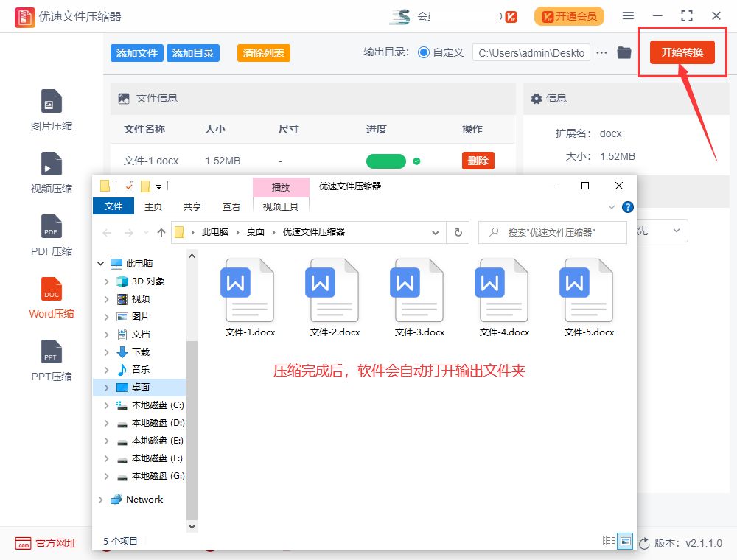Viewport: 737px width, 560px height.
Task: Click the green progress bar for 文件-1.docx
Action: pos(386,161)
